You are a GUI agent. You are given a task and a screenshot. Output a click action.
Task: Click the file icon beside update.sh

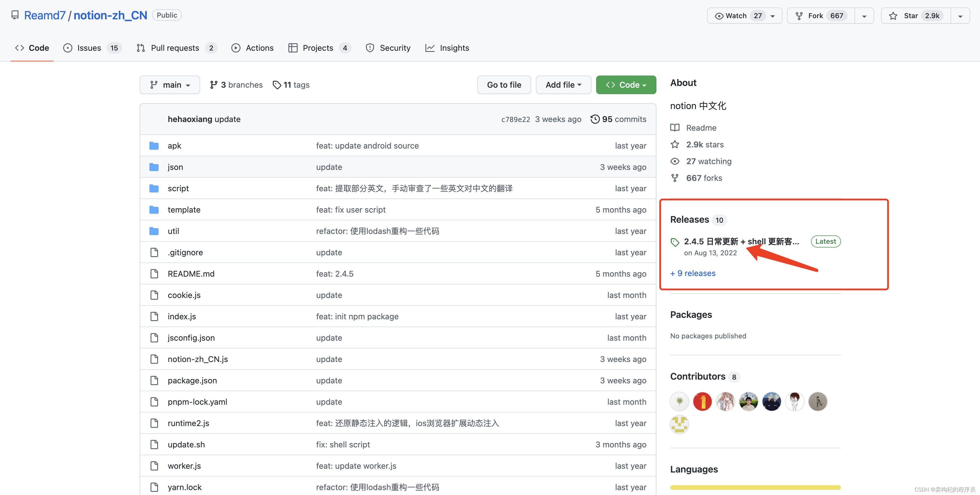154,445
